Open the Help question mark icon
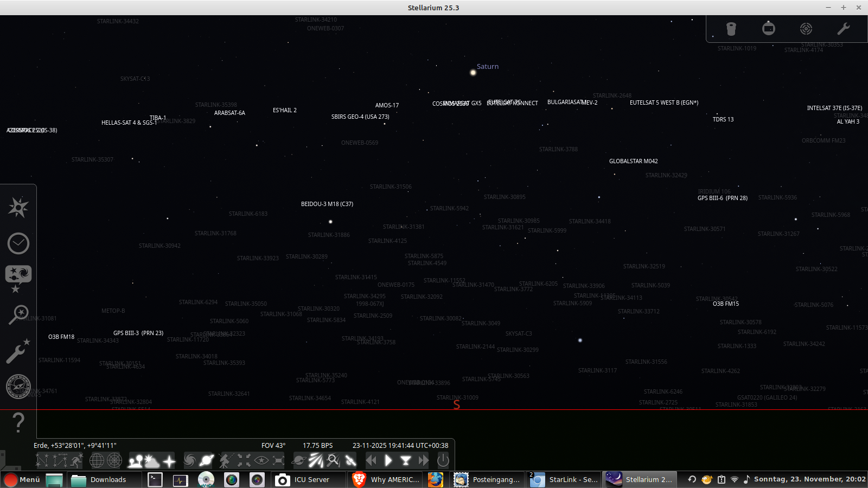Viewport: 868px width, 488px height. 18,422
